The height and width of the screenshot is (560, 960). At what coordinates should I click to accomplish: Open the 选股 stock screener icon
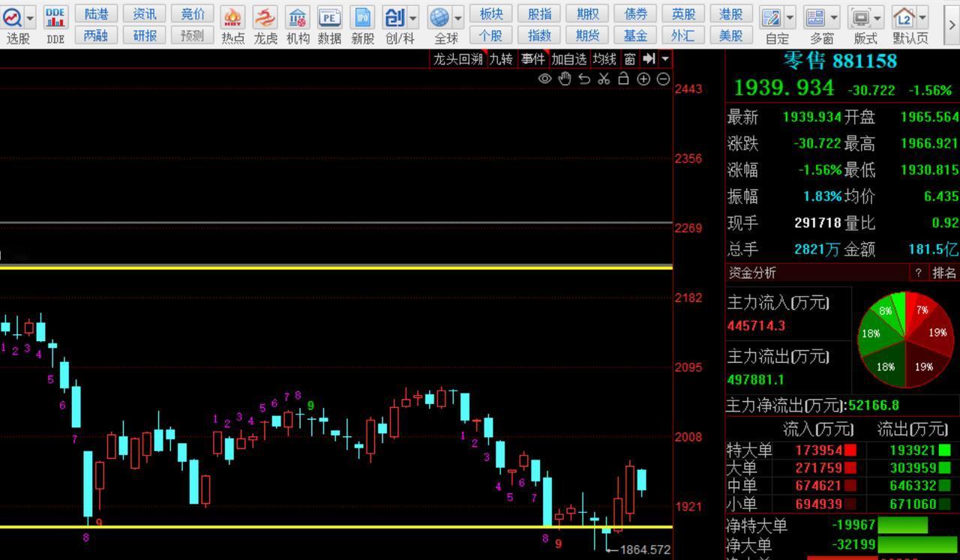(13, 17)
